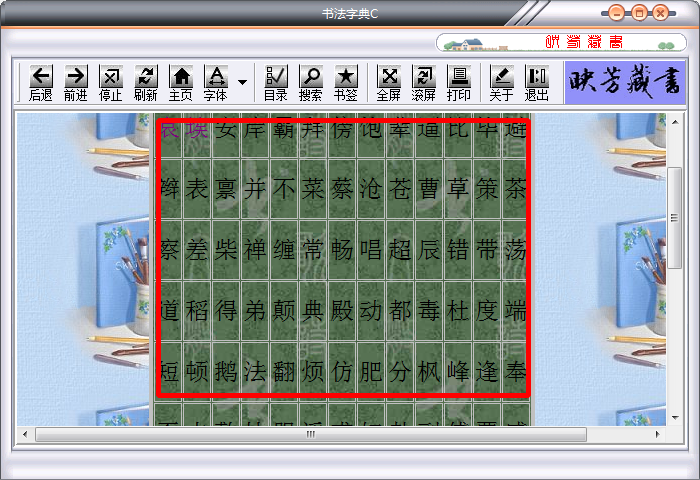Screen dimensions: 700x480
Task: Click the horizontal scrollbar thumb
Action: [x=311, y=434]
